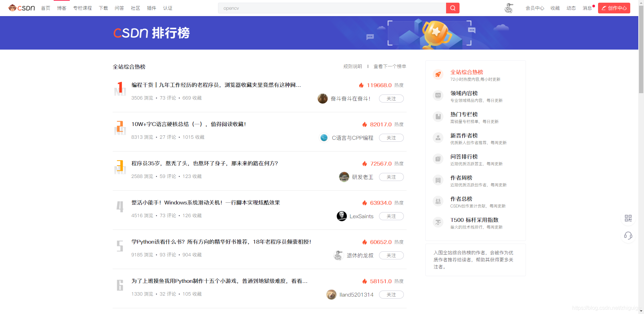Click avatar of author LexSaints
The width and height of the screenshot is (644, 314).
point(342,216)
